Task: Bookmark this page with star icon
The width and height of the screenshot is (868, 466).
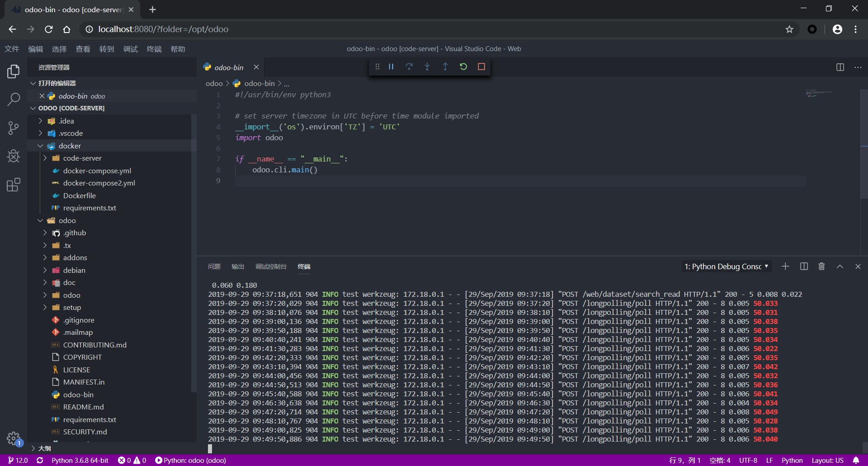Action: [x=789, y=29]
